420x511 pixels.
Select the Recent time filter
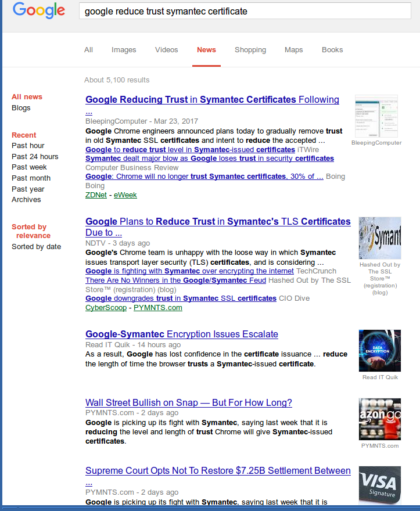tap(24, 135)
